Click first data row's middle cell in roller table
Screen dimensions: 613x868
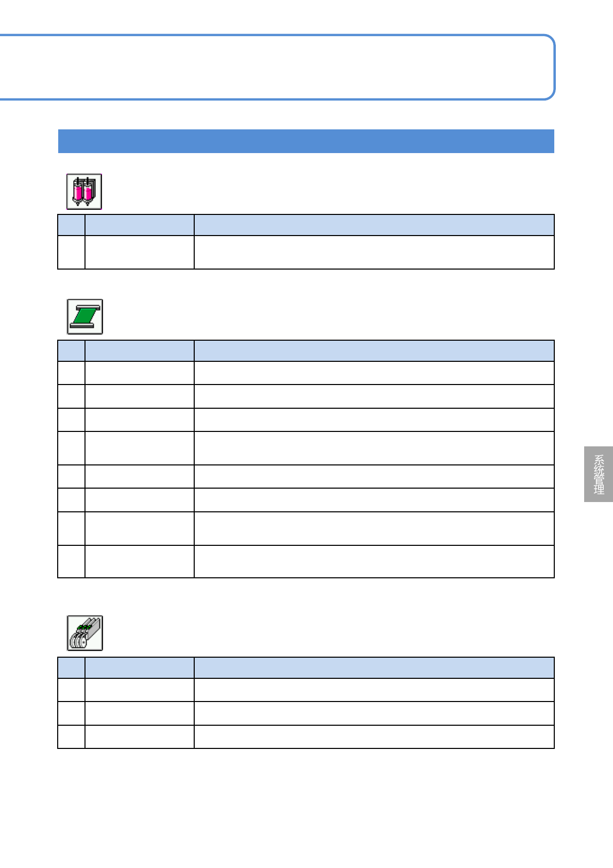[140, 690]
